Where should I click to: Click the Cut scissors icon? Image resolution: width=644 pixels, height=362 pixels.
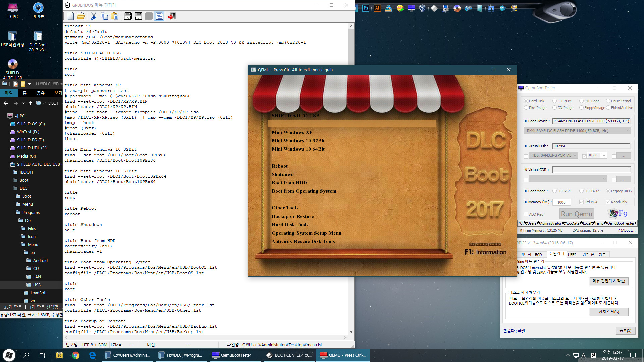click(x=94, y=16)
